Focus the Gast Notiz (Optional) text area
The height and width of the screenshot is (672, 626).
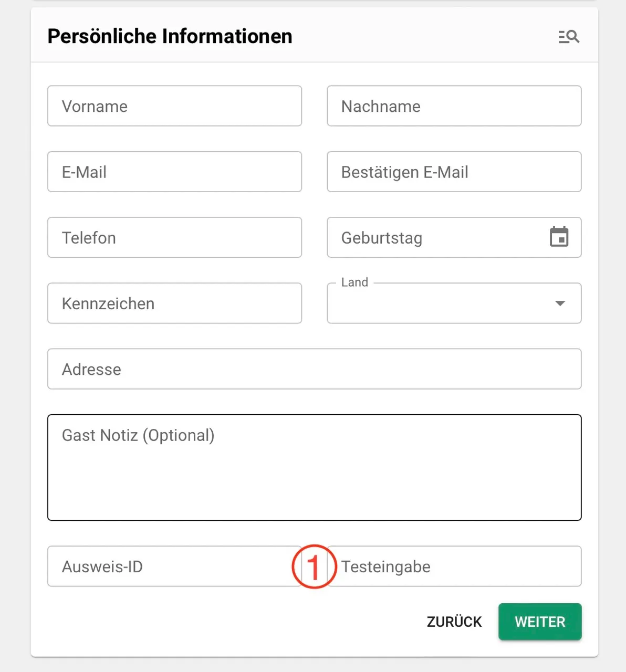[x=314, y=467]
